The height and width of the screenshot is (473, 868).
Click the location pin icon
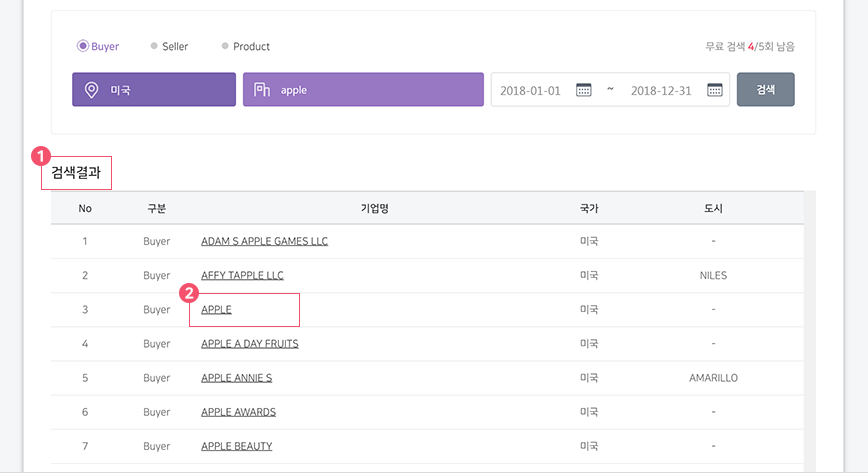[x=91, y=90]
